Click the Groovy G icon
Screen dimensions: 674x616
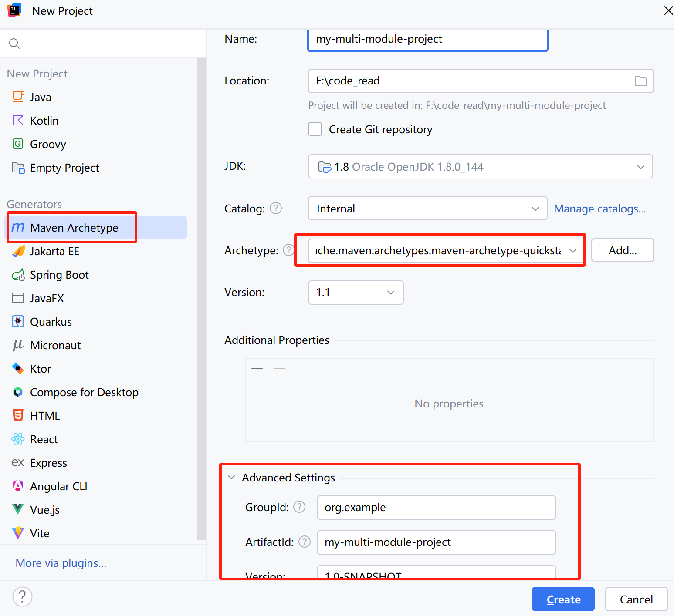click(18, 144)
